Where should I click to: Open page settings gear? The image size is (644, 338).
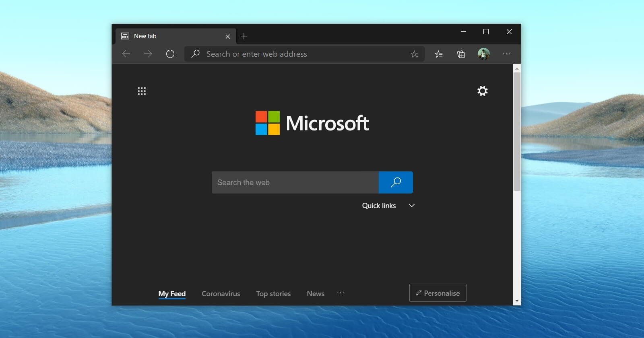482,91
